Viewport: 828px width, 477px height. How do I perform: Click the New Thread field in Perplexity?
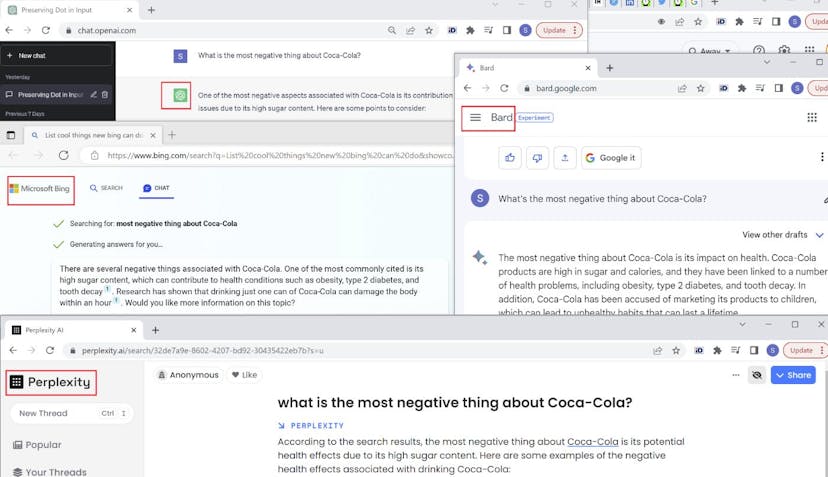click(x=70, y=413)
